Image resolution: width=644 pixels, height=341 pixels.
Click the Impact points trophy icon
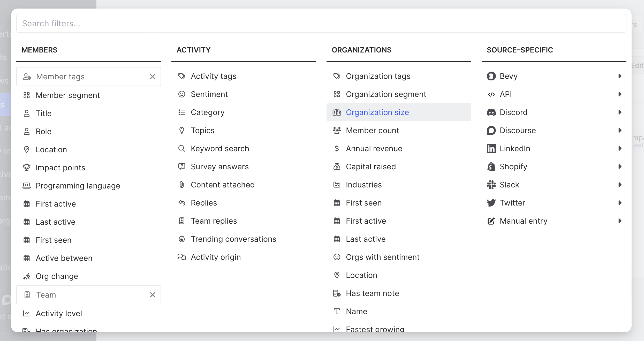[x=27, y=168]
